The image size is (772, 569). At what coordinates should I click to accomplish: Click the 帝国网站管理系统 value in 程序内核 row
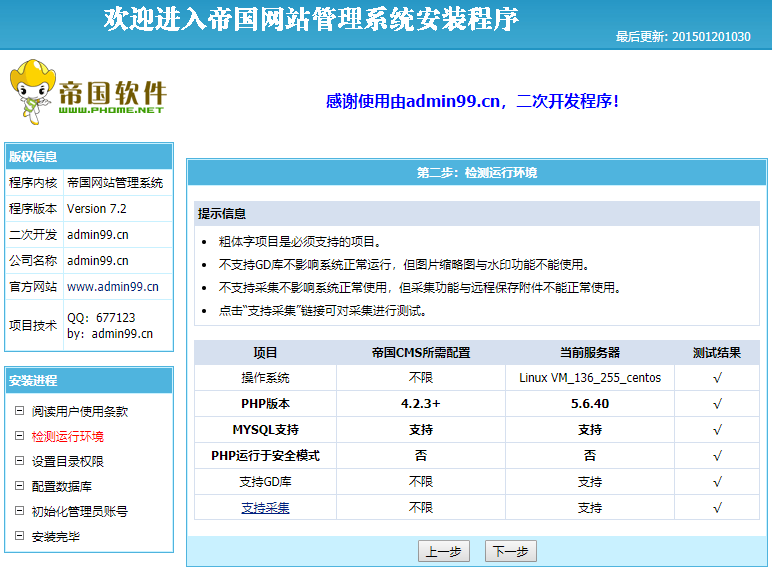(115, 183)
